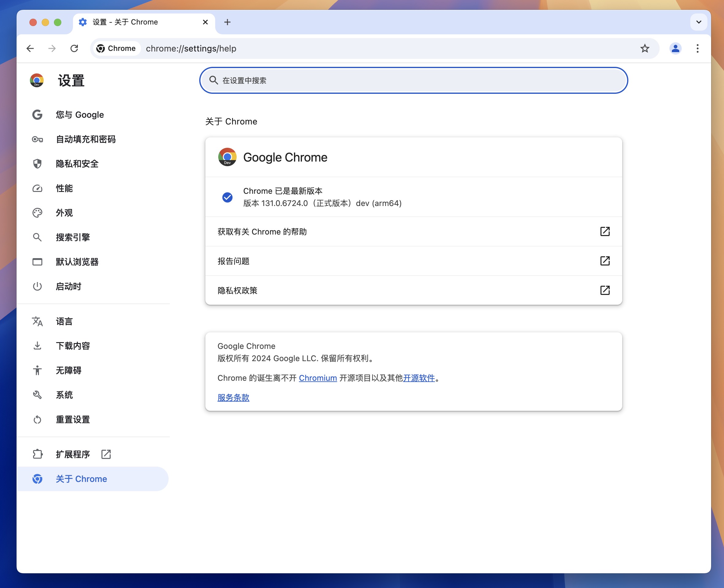Focus the 在设置中搜索 search field
The width and height of the screenshot is (724, 588).
click(413, 80)
